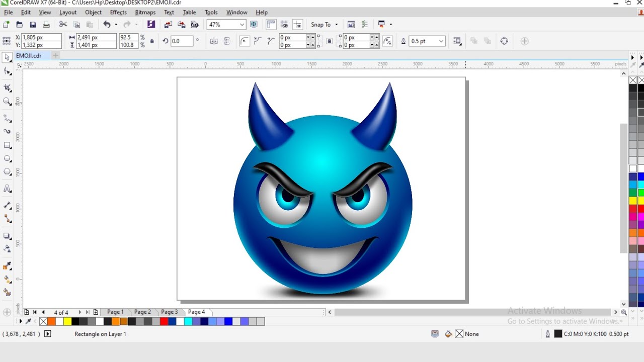The image size is (644, 362).
Task: Toggle Full-screen preview button
Action: point(254,24)
